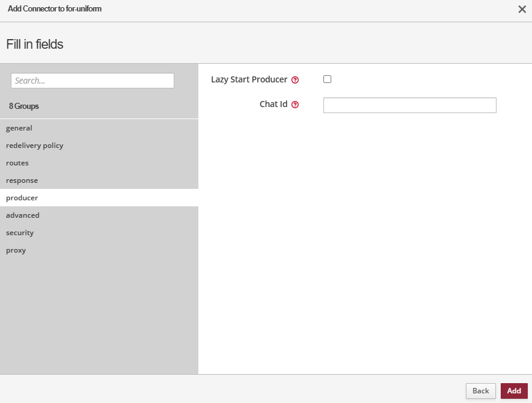532x403 pixels.
Task: Show the response group settings
Action: pos(22,180)
